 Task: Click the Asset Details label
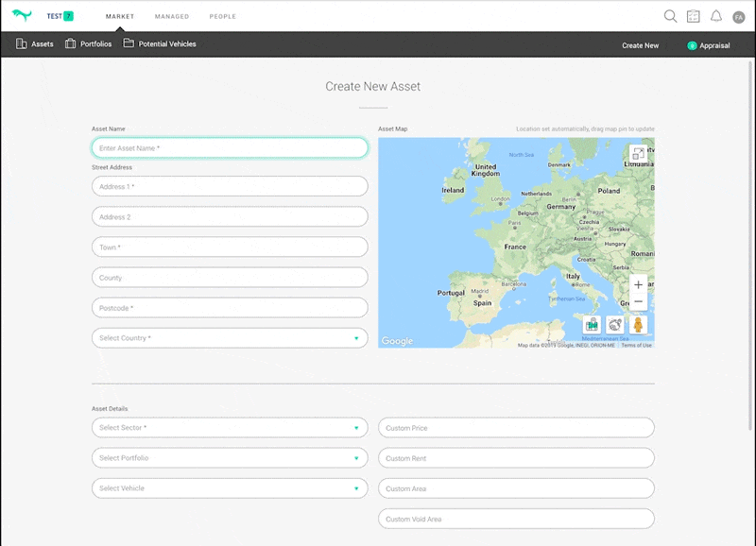(110, 409)
